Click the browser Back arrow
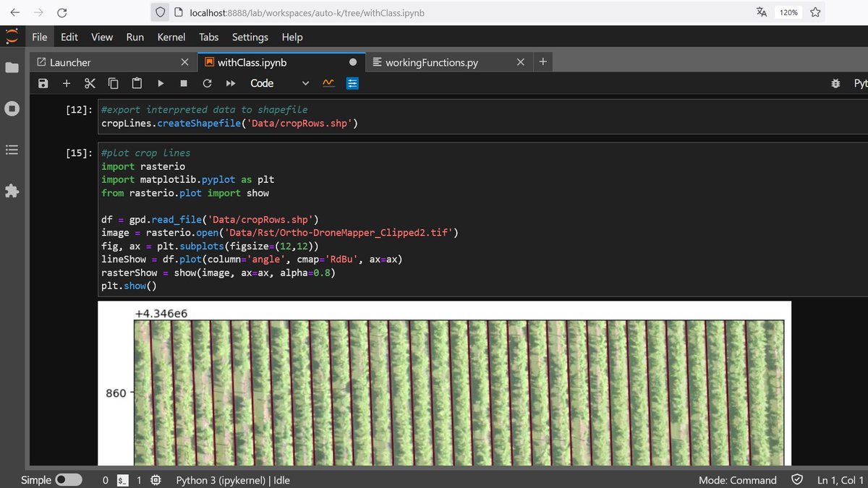Viewport: 868px width, 488px height. click(x=14, y=12)
